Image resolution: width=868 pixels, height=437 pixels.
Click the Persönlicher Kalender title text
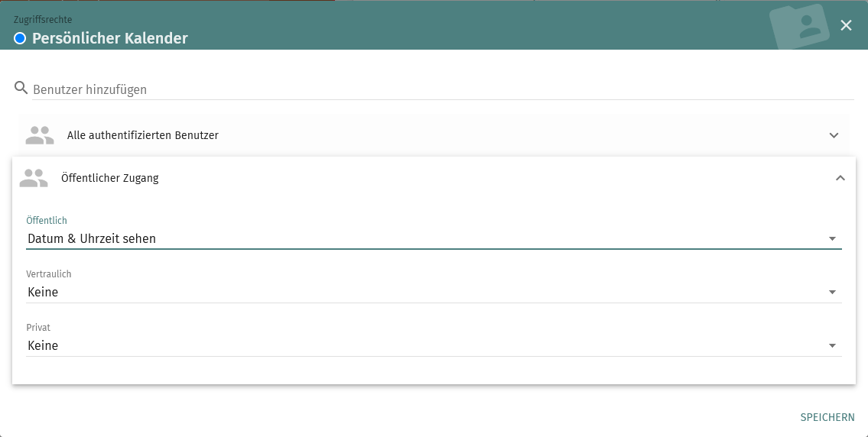pyautogui.click(x=110, y=38)
